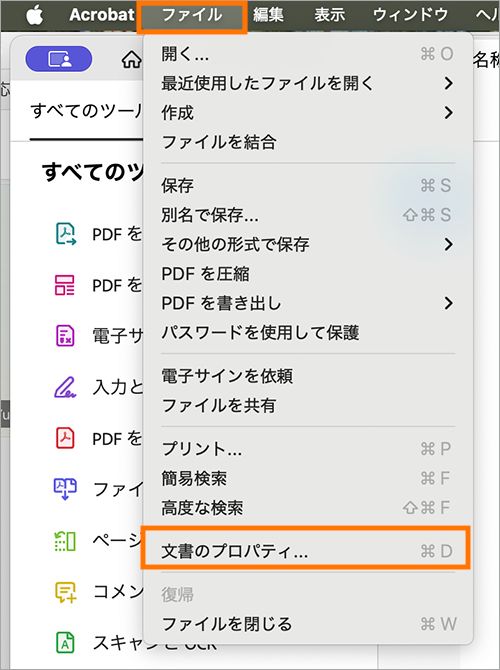
Task: Choose 別名で保存… menu item
Action: (x=308, y=215)
